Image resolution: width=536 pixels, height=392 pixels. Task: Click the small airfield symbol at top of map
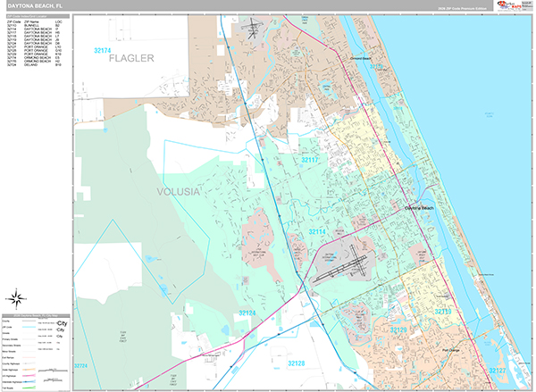click(254, 30)
